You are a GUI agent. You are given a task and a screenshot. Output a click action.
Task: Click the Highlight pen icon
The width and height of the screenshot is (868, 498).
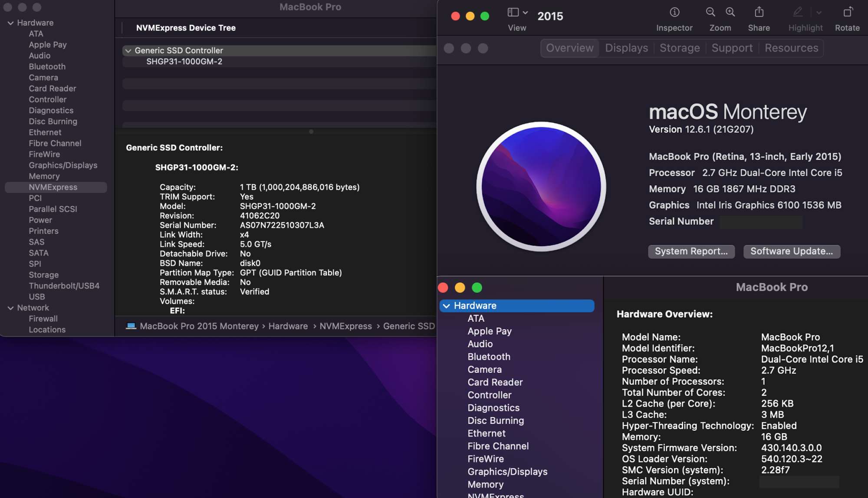(798, 12)
